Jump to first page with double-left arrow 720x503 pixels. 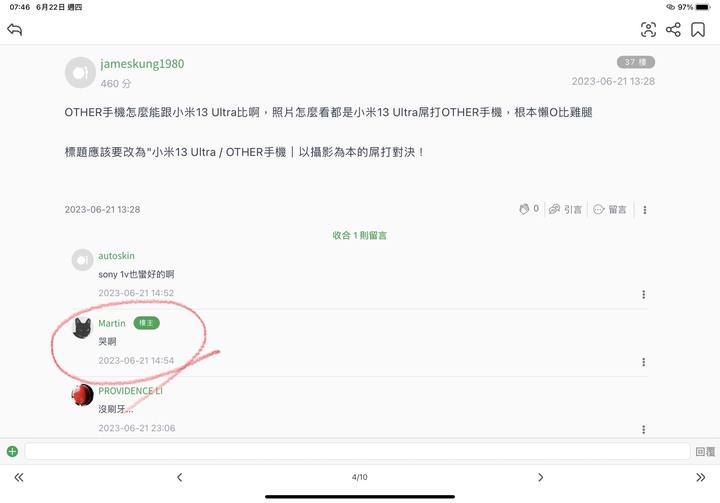19,477
